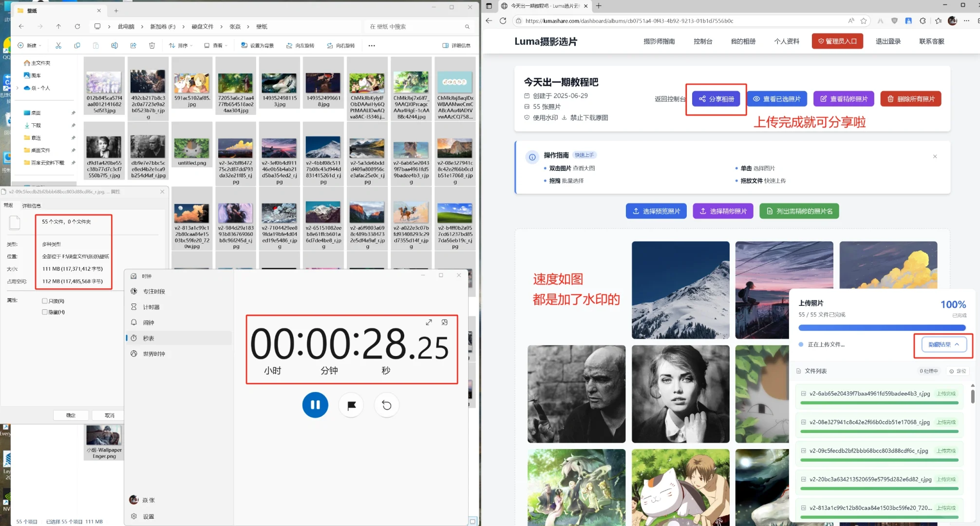Refresh the browser page
The image size is (980, 526).
[503, 20]
